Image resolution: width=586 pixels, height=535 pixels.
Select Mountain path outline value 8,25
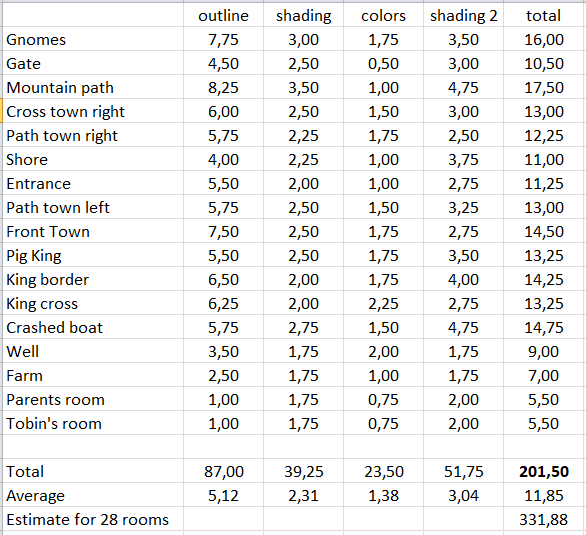coord(223,87)
